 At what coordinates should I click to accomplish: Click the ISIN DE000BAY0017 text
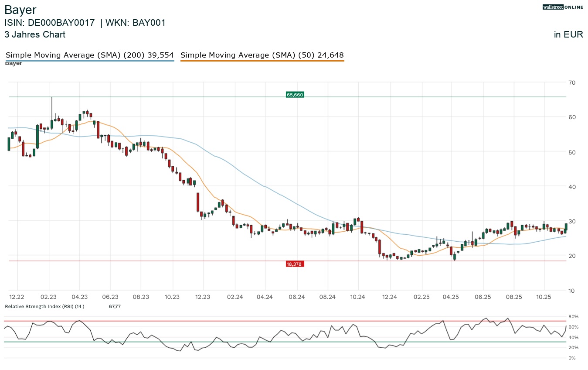point(49,23)
